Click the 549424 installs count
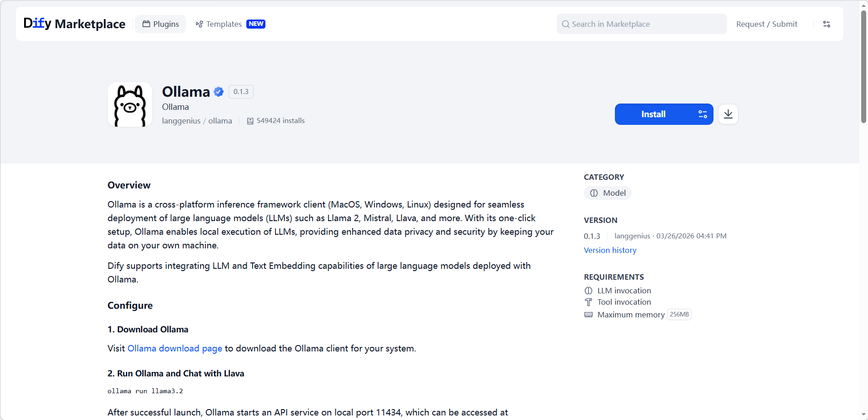 coord(280,121)
